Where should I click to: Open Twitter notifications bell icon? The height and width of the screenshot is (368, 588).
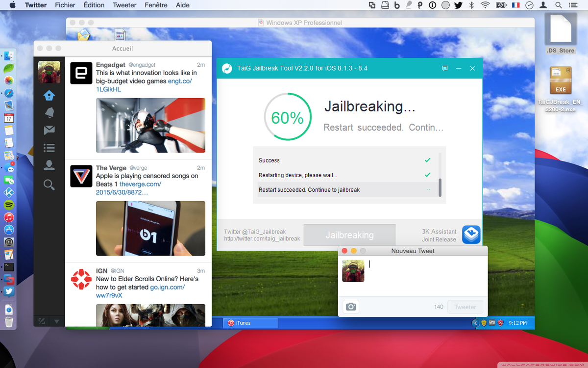49,112
